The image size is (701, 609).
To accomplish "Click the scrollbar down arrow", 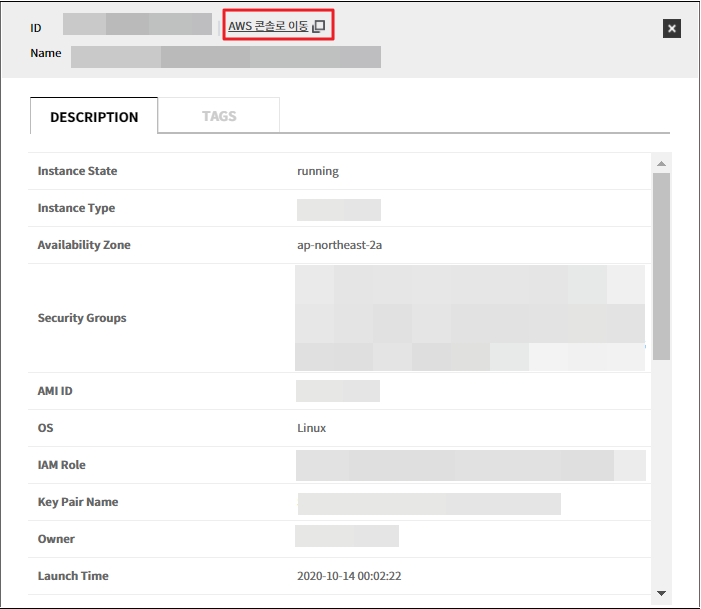I will click(661, 592).
